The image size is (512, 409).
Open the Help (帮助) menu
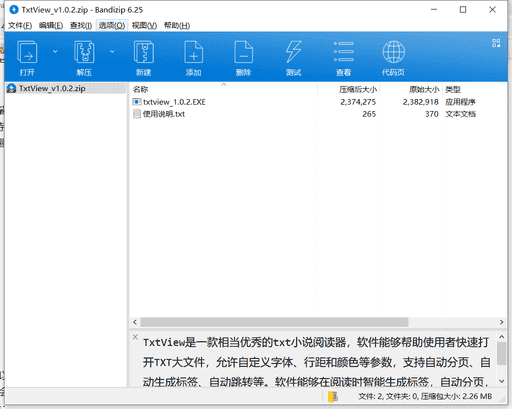click(177, 26)
